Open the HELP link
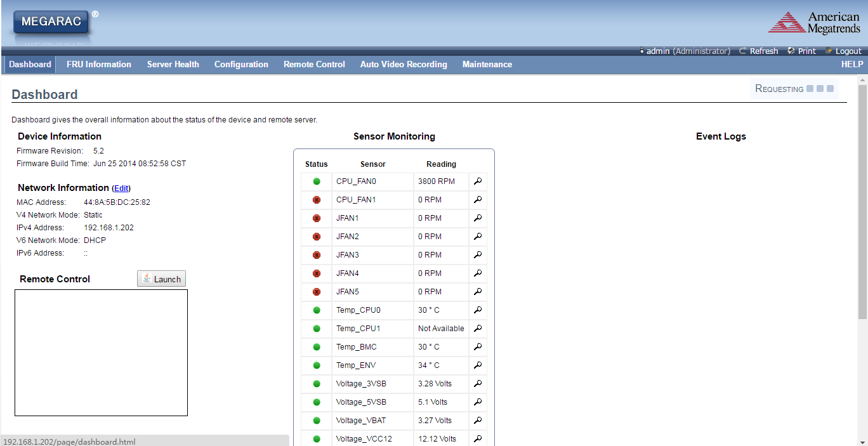Screen dimensions: 868x446 tap(852, 65)
